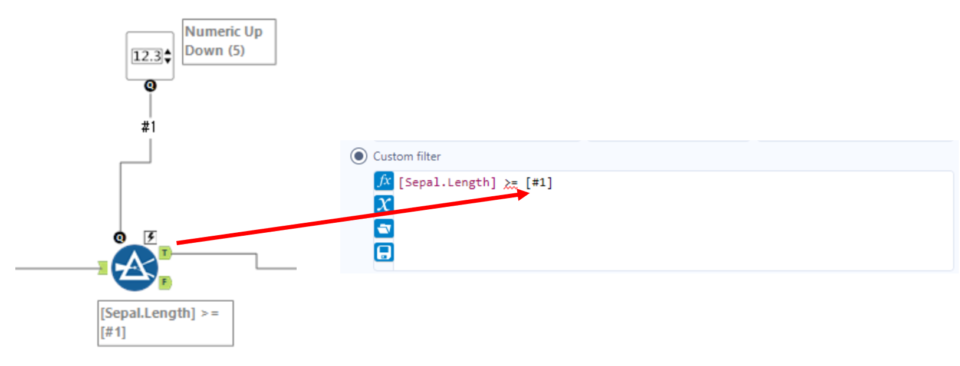Select the Filter tool icon

pos(134,267)
